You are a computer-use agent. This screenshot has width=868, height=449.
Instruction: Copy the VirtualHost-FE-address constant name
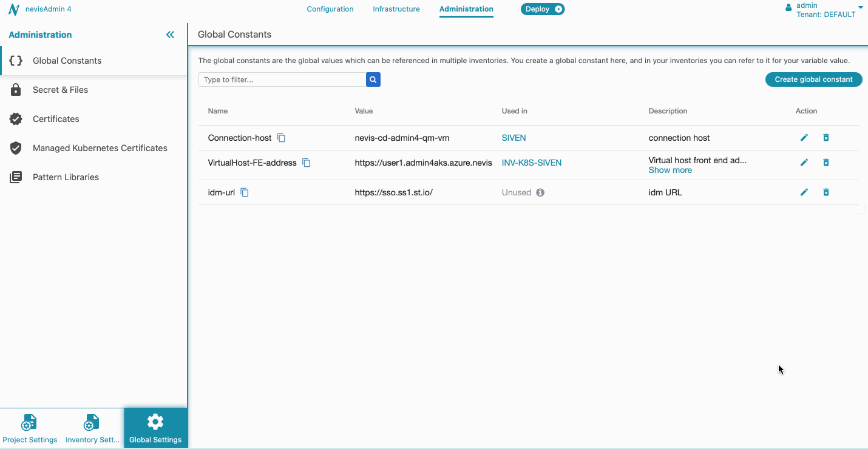pos(307,163)
